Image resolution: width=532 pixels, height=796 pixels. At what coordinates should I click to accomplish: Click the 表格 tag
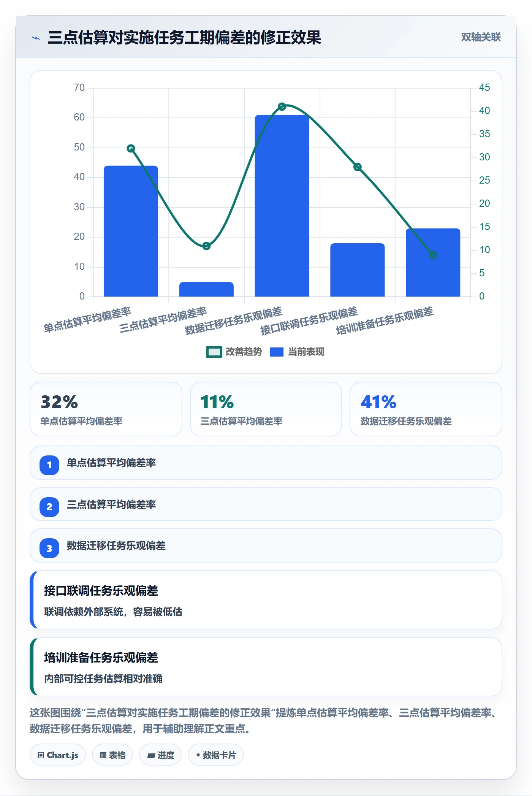click(x=112, y=755)
